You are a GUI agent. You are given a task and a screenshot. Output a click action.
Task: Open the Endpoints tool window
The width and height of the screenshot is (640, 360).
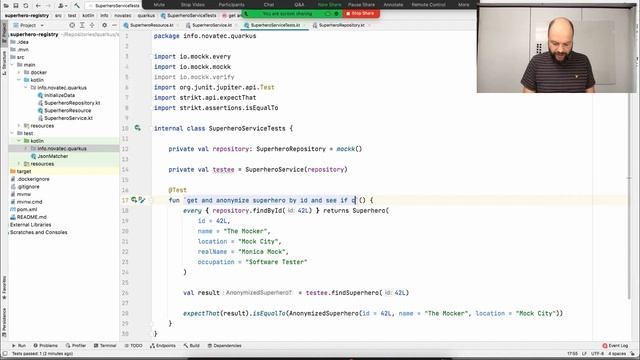(x=162, y=346)
